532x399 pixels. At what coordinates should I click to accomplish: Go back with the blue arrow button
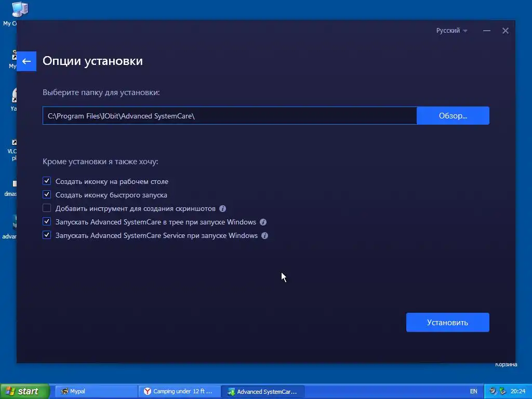(x=26, y=61)
